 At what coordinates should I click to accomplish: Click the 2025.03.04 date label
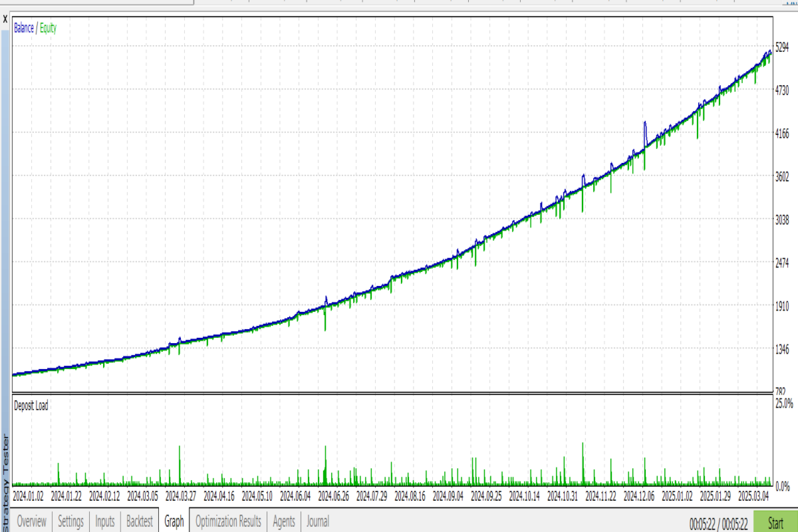753,495
